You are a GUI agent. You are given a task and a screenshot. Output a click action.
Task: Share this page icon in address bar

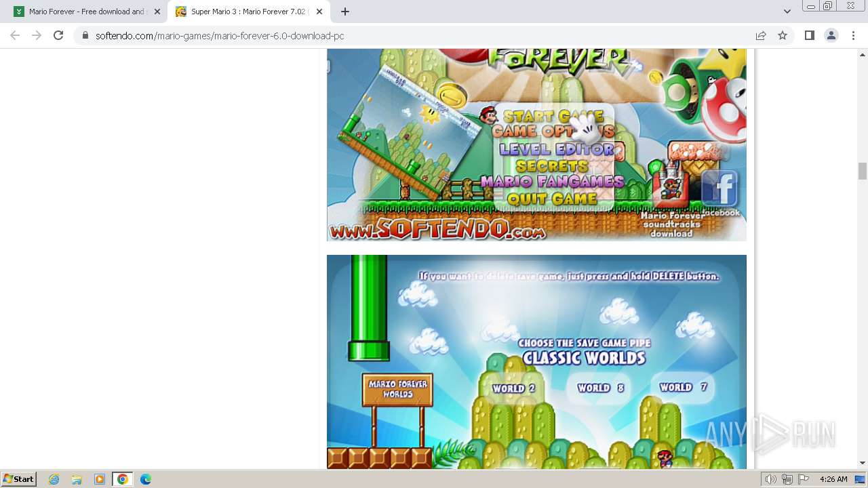761,35
